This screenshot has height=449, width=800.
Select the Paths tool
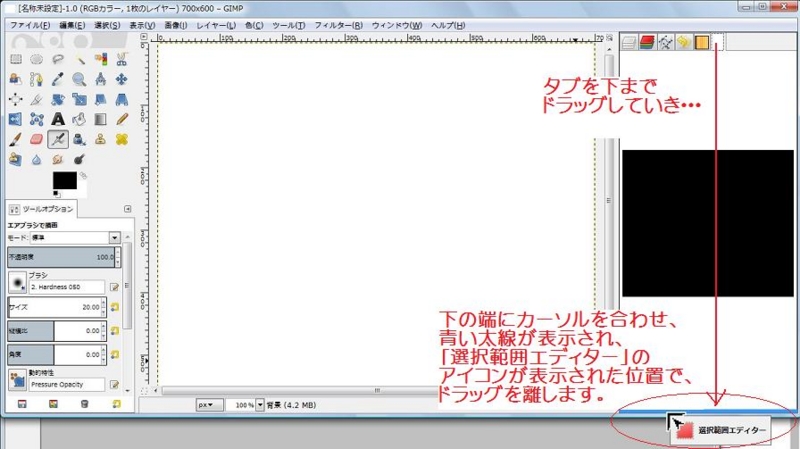tap(36, 79)
